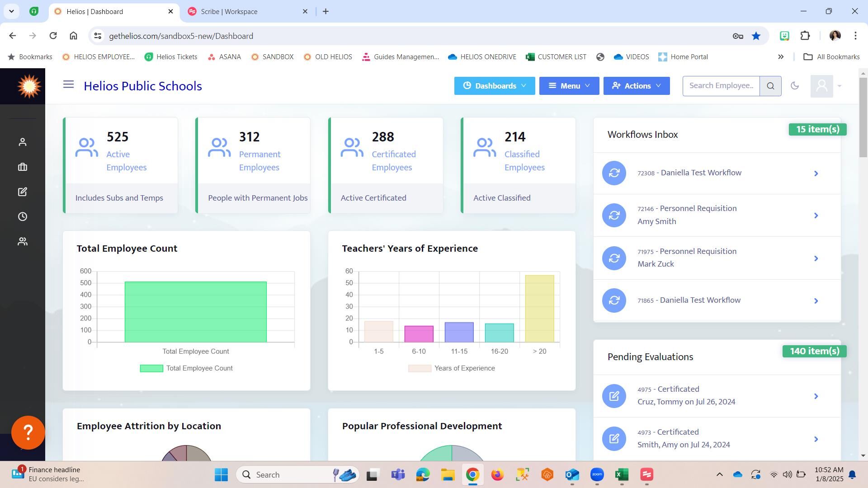Viewport: 868px width, 488px height.
Task: Expand the Actions dropdown button
Action: pos(636,86)
